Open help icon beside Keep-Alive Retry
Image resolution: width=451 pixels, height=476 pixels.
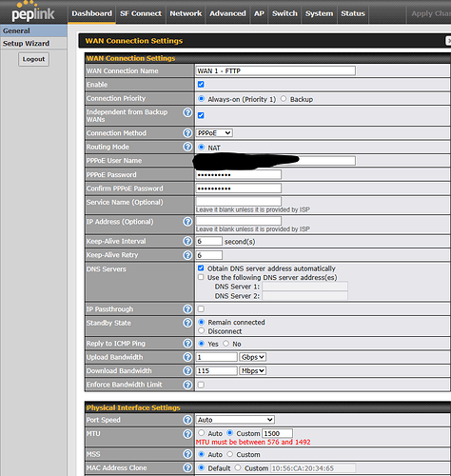187,255
